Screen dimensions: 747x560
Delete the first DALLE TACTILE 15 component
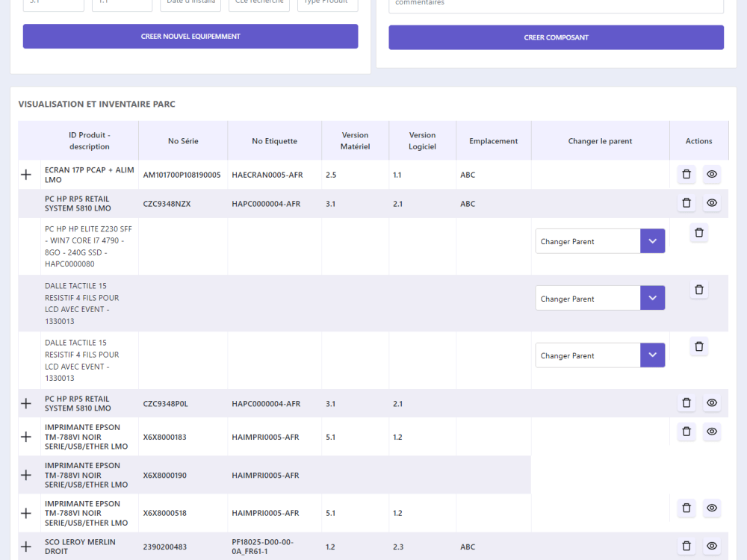click(698, 289)
